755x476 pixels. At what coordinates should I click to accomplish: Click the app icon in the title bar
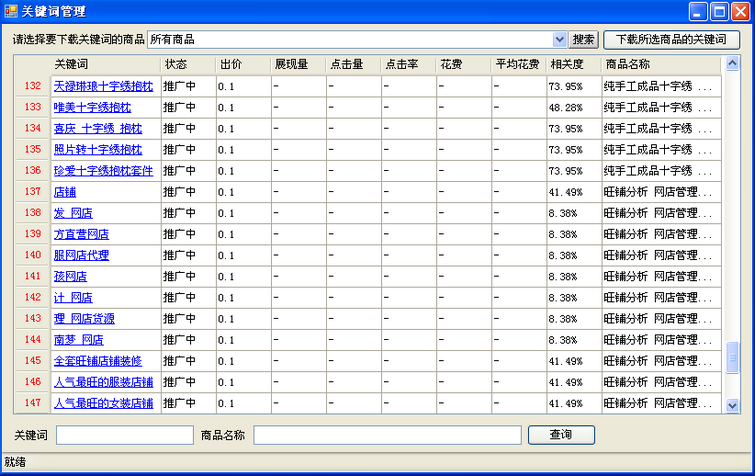[11, 11]
